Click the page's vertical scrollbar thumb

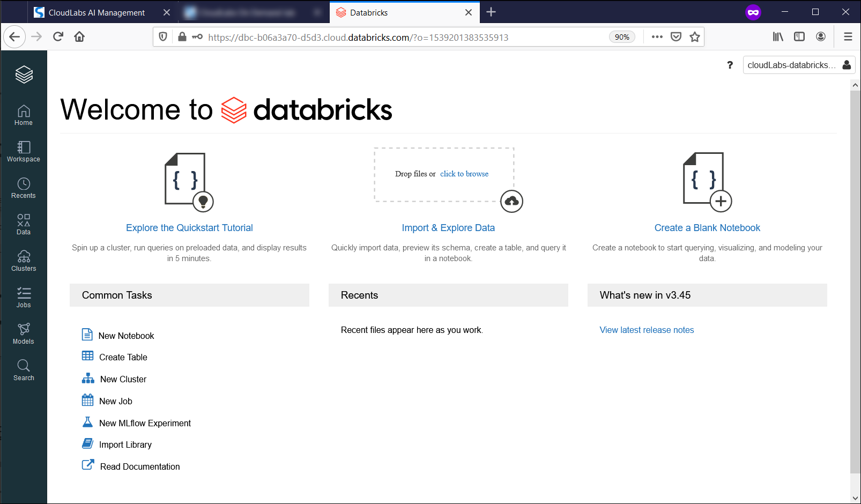[855, 282]
